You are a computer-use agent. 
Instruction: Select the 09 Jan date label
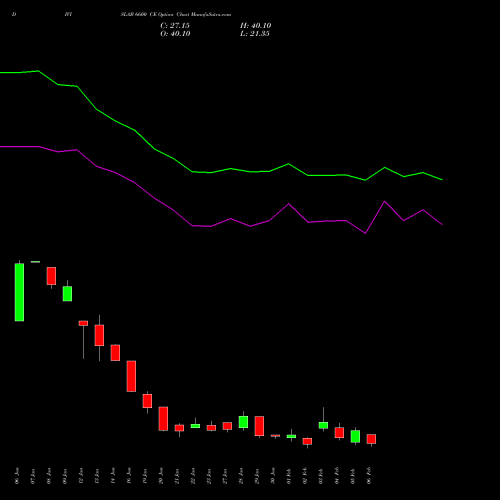(65, 476)
